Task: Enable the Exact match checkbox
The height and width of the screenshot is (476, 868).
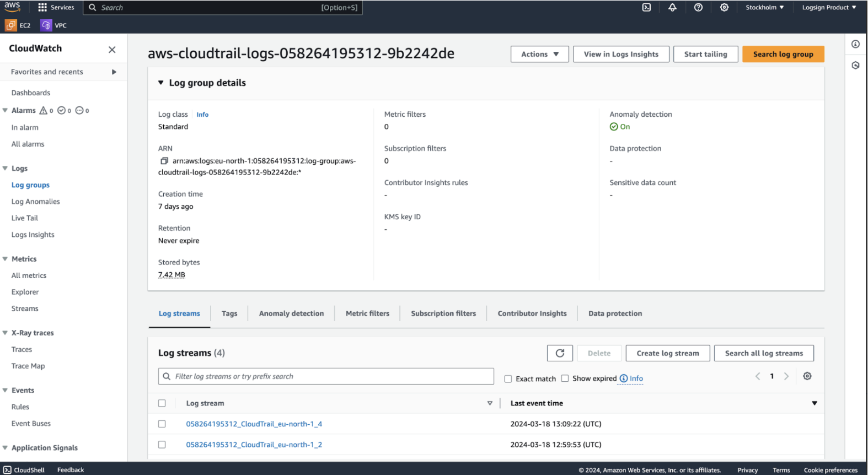Action: [x=508, y=379]
